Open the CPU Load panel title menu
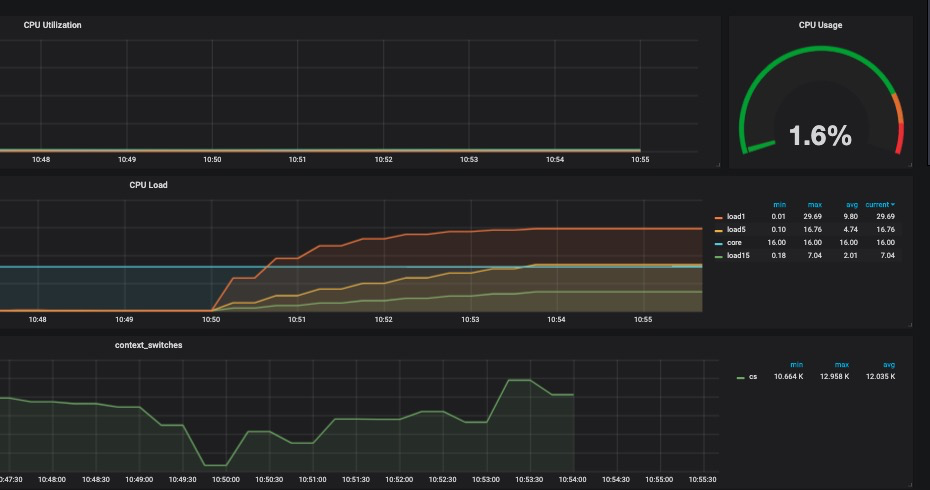 click(x=148, y=185)
